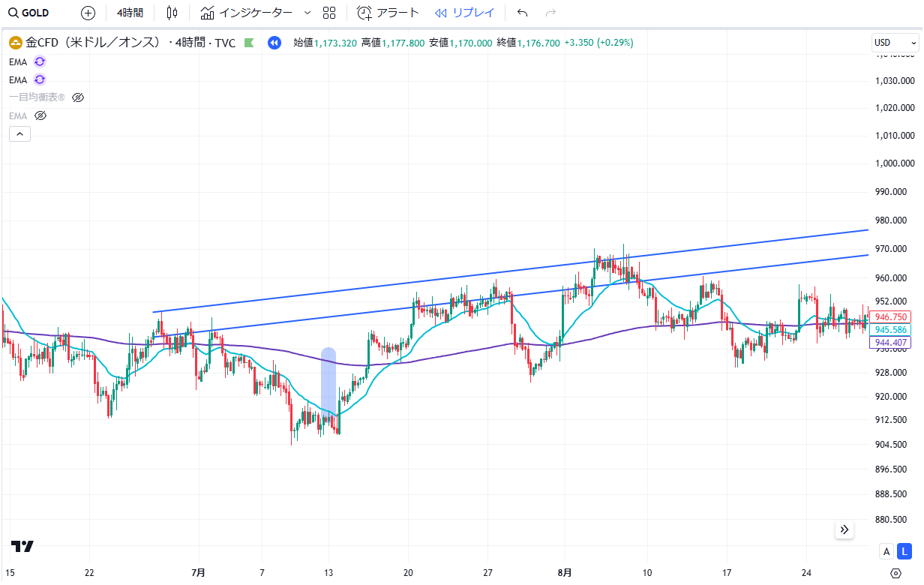This screenshot has height=585, width=924.
Task: Click the redo arrow in toolbar
Action: (x=550, y=13)
